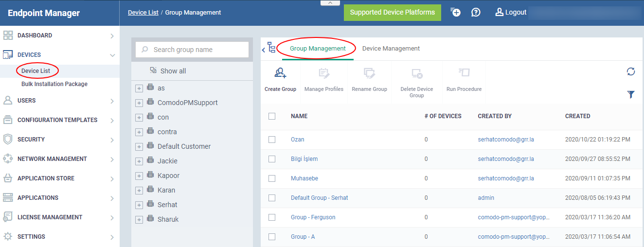The height and width of the screenshot is (247, 644).
Task: Click the Manage Profiles icon
Action: (x=324, y=73)
